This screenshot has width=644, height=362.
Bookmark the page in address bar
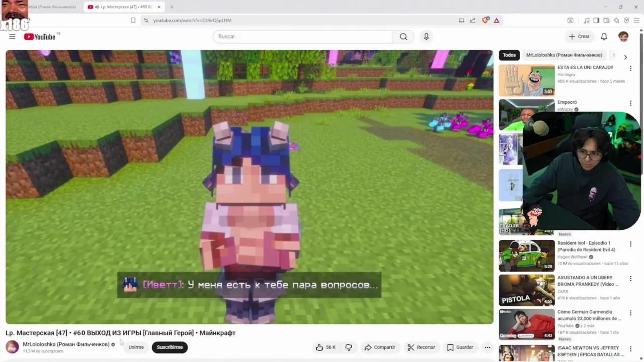[133, 20]
